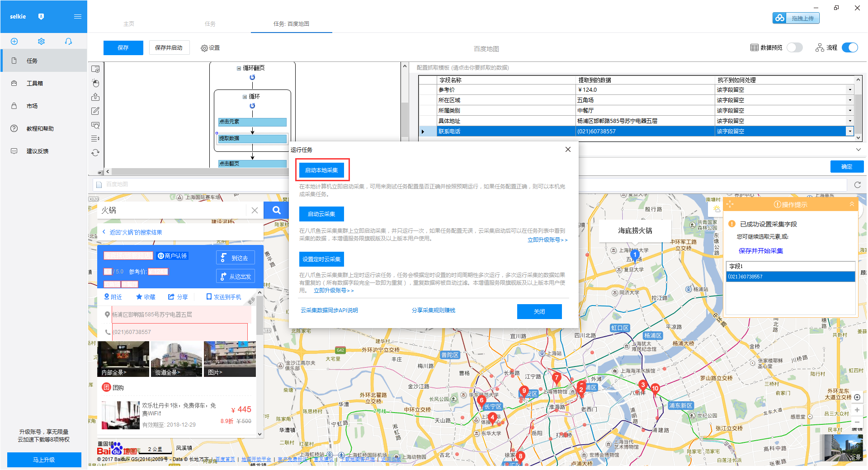Collapse the 循环 node
The height and width of the screenshot is (470, 868).
(245, 97)
